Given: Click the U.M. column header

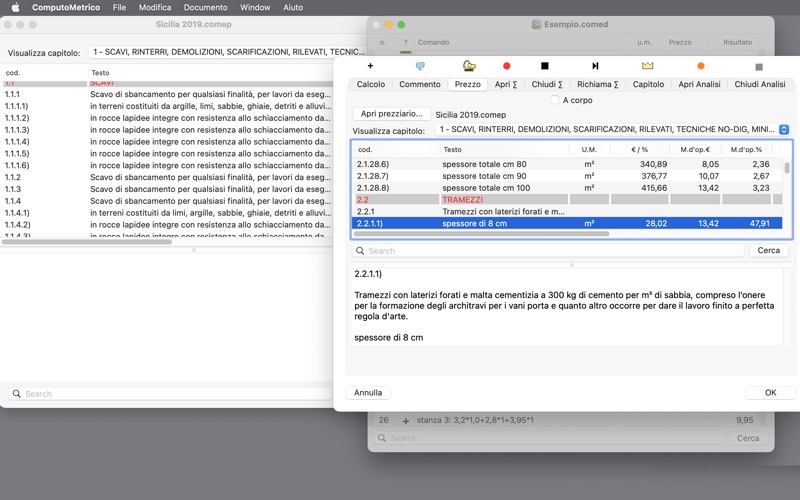Looking at the screenshot, I should 589,149.
